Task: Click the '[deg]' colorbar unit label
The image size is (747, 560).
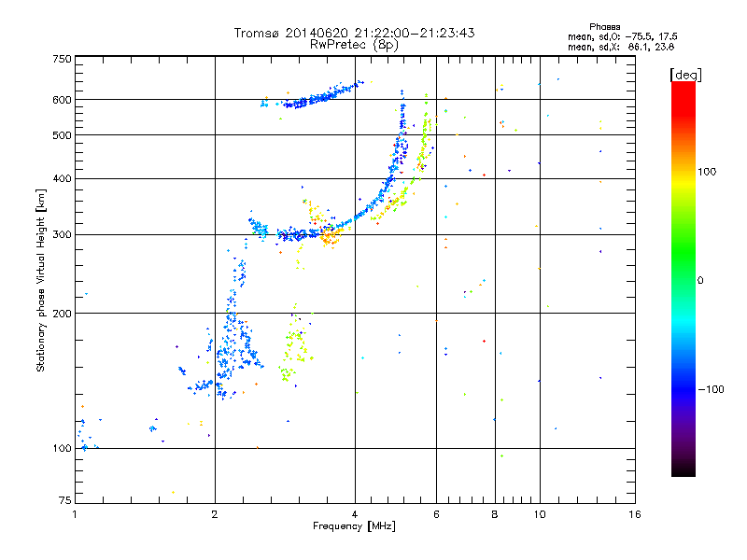Action: click(x=685, y=75)
